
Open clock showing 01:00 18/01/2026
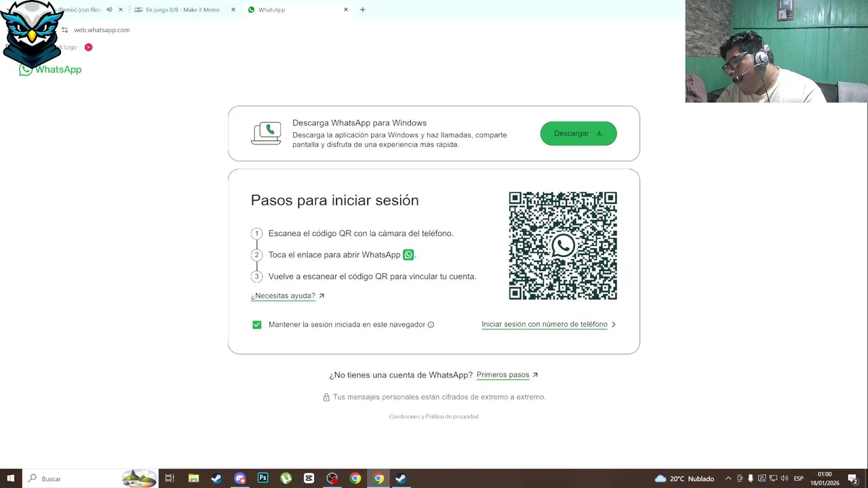[x=825, y=479]
